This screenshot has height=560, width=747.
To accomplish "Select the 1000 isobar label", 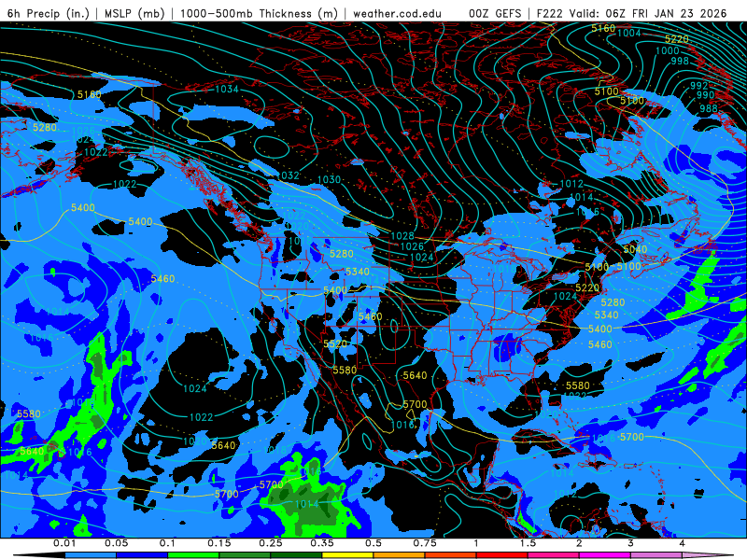I will (x=668, y=51).
